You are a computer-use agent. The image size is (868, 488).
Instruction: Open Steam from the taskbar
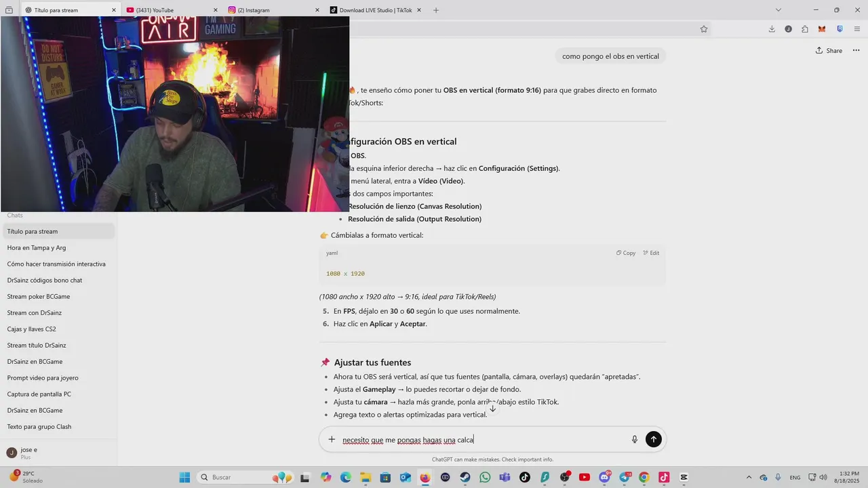coord(465,477)
